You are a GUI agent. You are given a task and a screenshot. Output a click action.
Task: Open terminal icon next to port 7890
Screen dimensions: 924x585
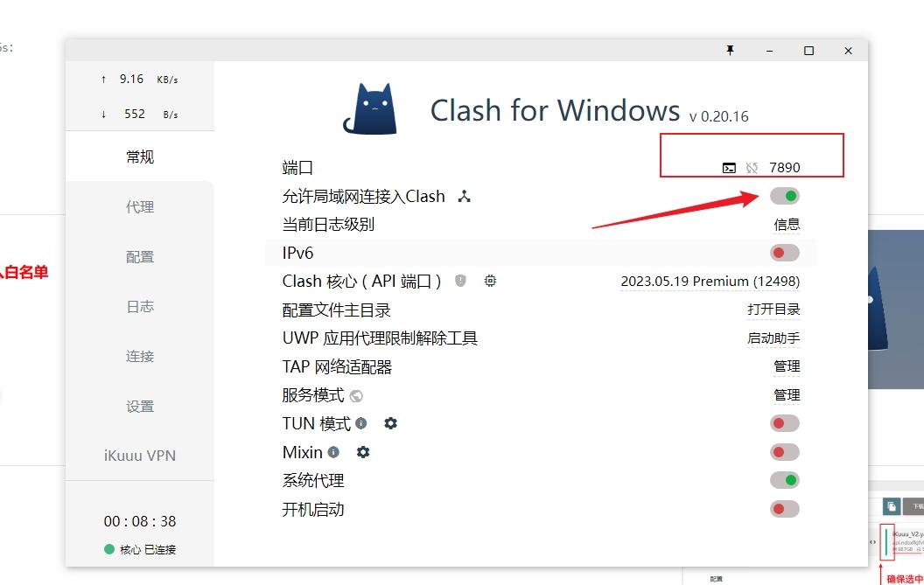tap(729, 168)
